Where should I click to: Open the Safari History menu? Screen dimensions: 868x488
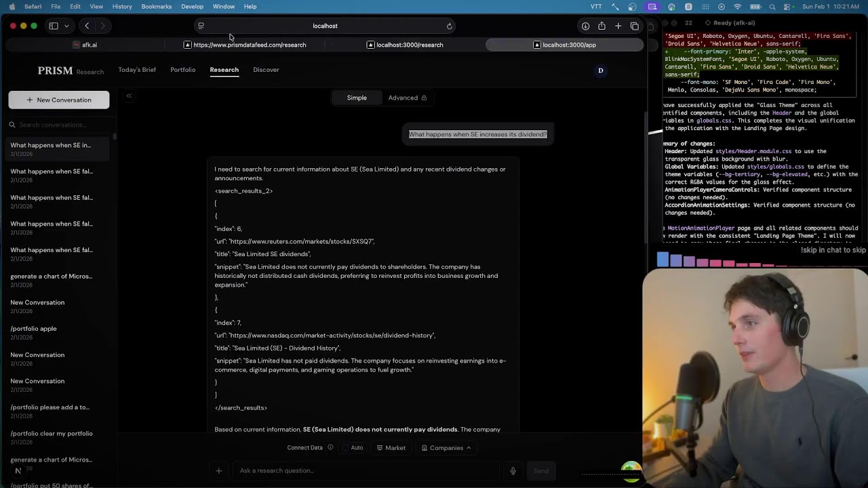122,6
